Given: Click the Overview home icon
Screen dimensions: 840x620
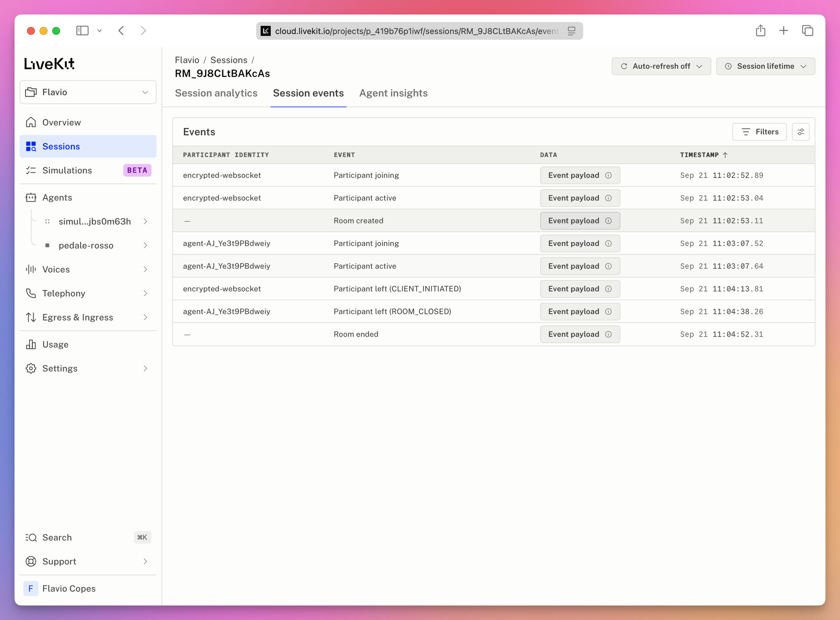Looking at the screenshot, I should (31, 122).
